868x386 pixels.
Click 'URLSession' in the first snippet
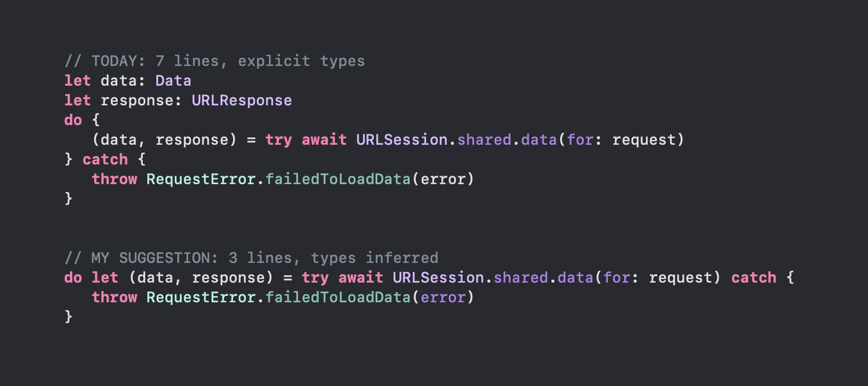point(402,140)
